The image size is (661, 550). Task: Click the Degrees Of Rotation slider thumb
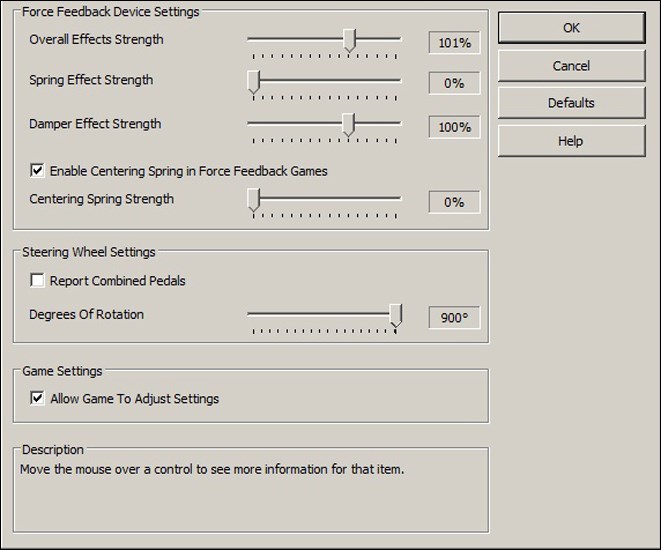click(x=395, y=316)
